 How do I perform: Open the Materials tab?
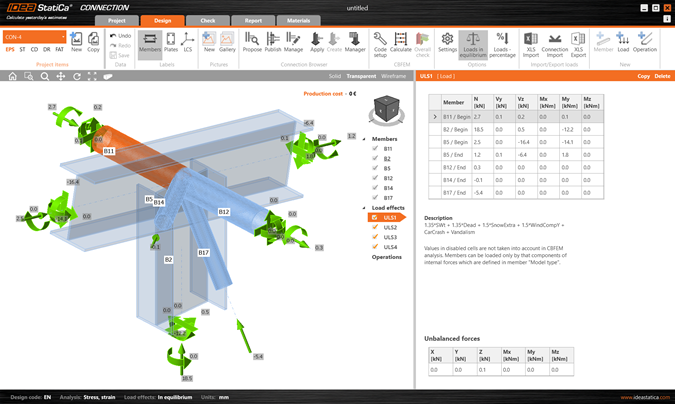pyautogui.click(x=298, y=20)
